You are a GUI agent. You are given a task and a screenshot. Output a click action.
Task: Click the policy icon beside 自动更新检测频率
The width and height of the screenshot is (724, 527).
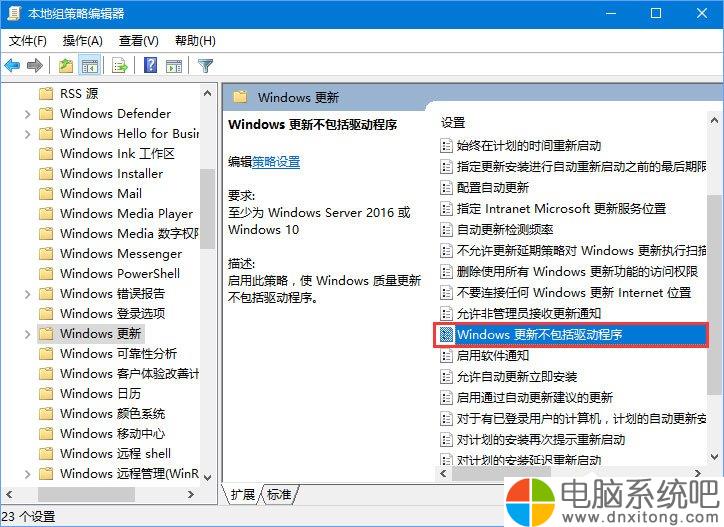point(446,230)
